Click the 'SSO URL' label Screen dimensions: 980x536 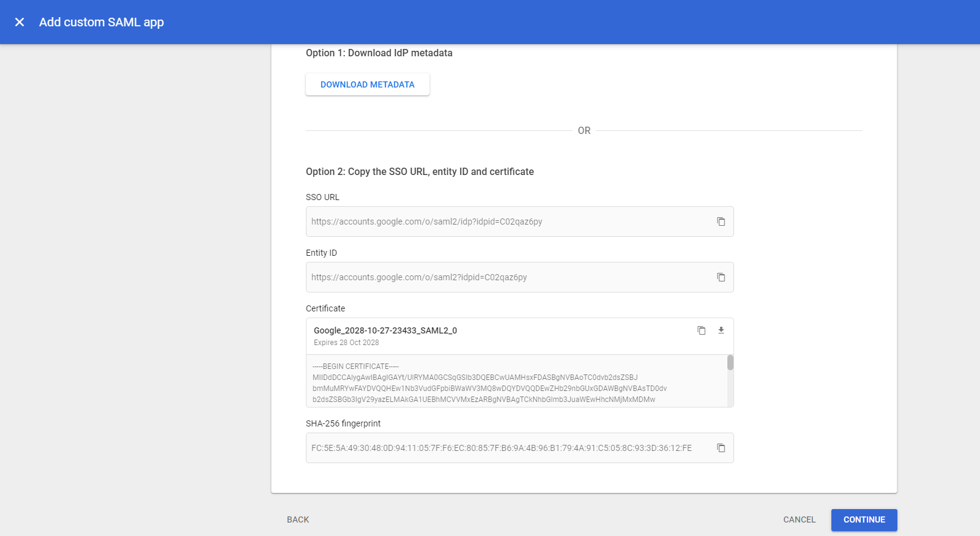click(x=322, y=197)
